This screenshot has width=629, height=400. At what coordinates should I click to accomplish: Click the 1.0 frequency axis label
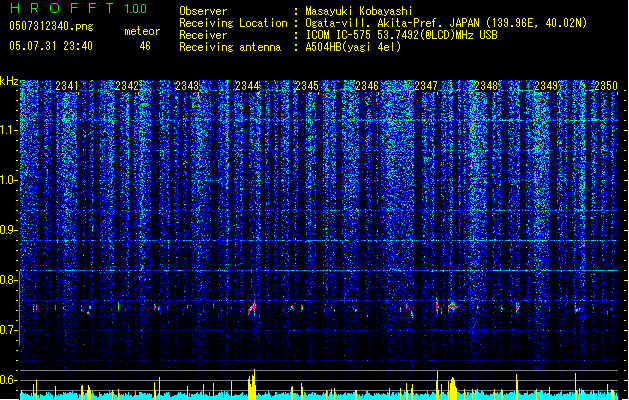[x=8, y=180]
